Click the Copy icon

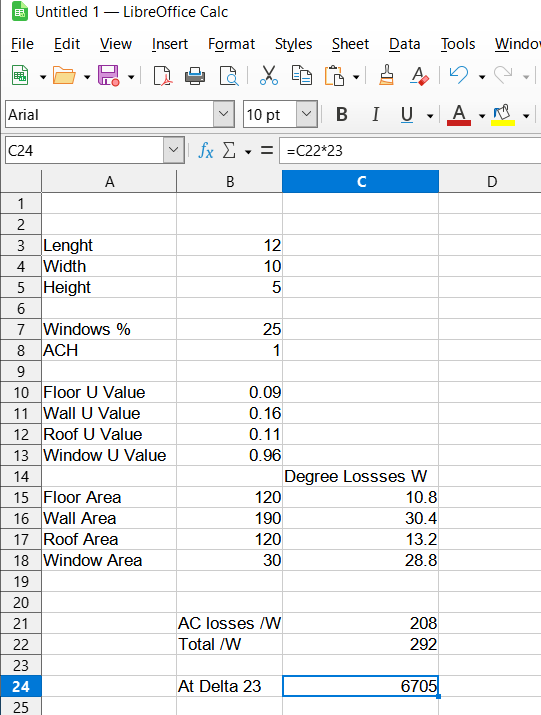(x=302, y=76)
